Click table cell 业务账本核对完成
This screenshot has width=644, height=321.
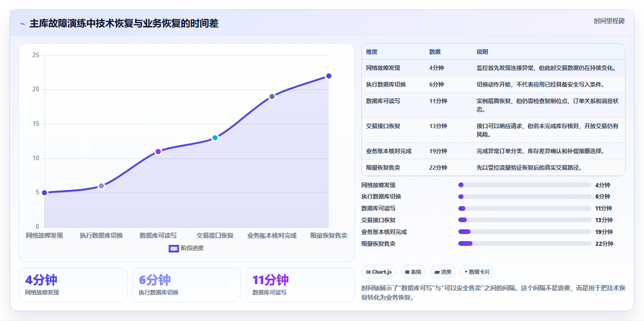click(389, 151)
